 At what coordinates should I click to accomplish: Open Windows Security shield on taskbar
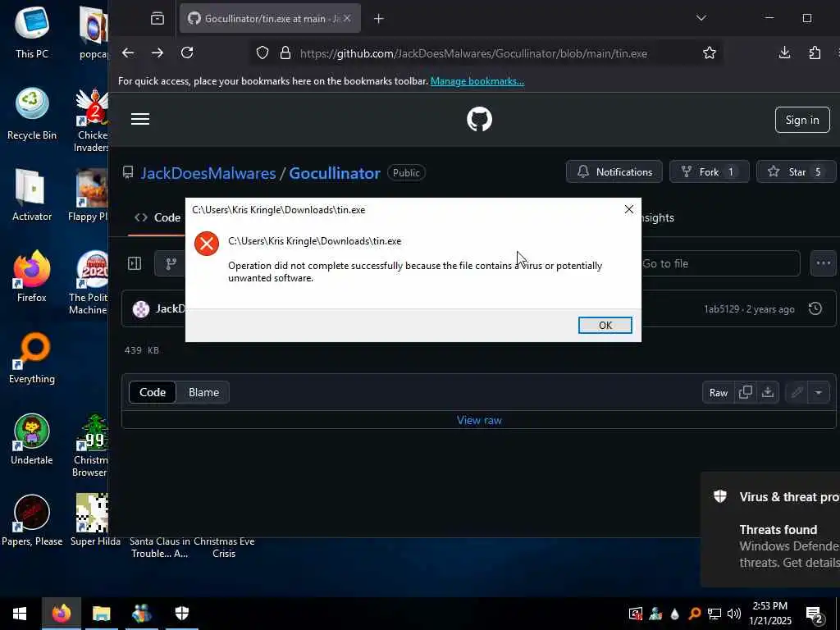pos(182,614)
